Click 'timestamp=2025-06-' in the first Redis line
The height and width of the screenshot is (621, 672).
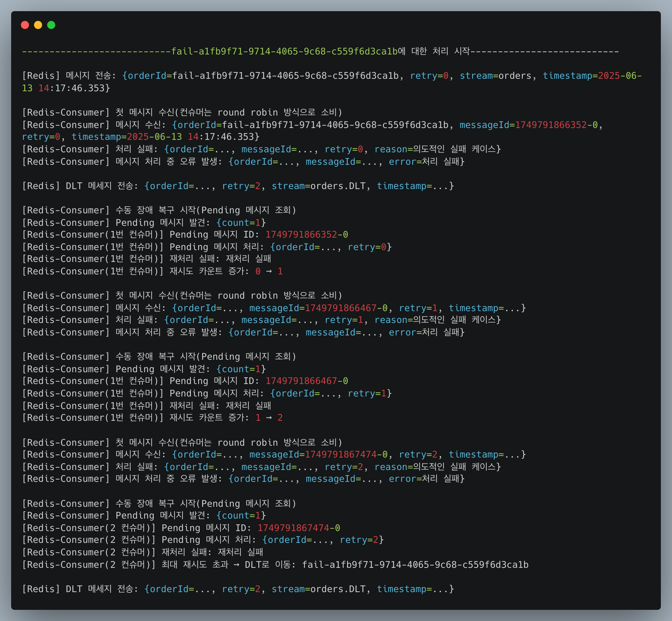pos(592,76)
